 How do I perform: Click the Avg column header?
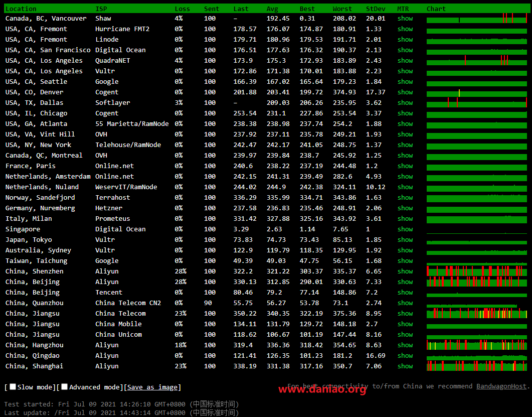272,9
